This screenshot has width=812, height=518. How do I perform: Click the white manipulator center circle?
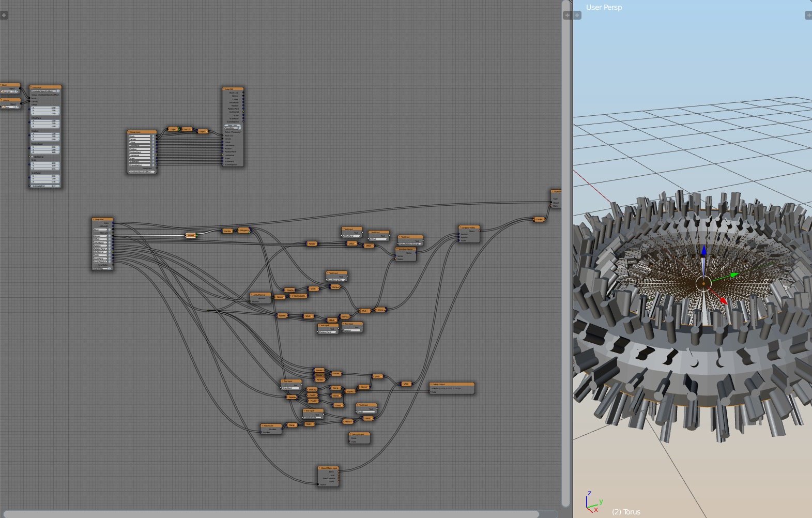click(703, 283)
